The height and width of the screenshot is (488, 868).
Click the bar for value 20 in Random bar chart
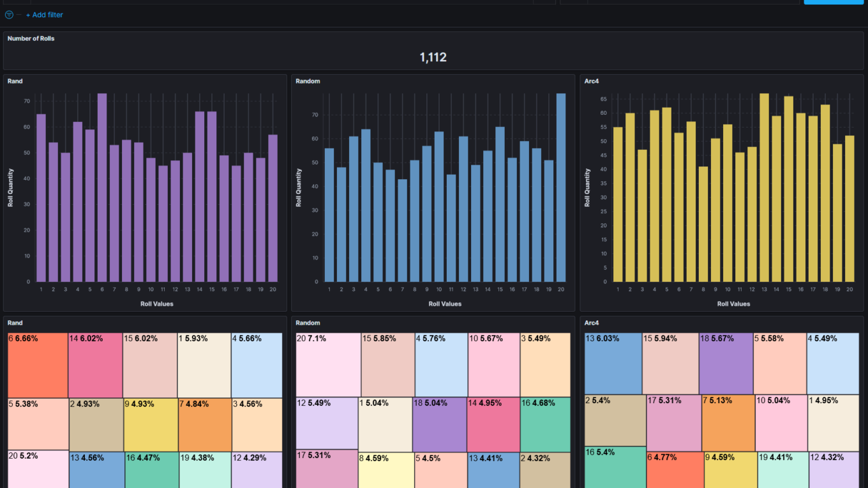[x=561, y=188]
